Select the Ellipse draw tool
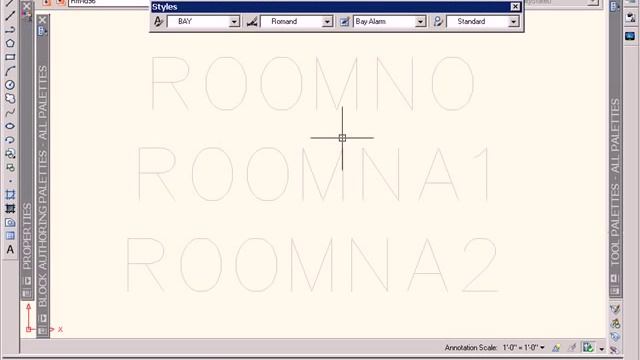Viewport: 640px width, 360px height. pos(10,126)
